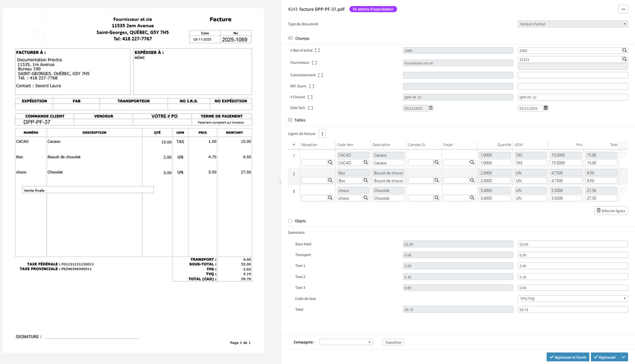635x364 pixels.
Task: Click the locate-region icon beside # Facture
Action: [x=310, y=97]
